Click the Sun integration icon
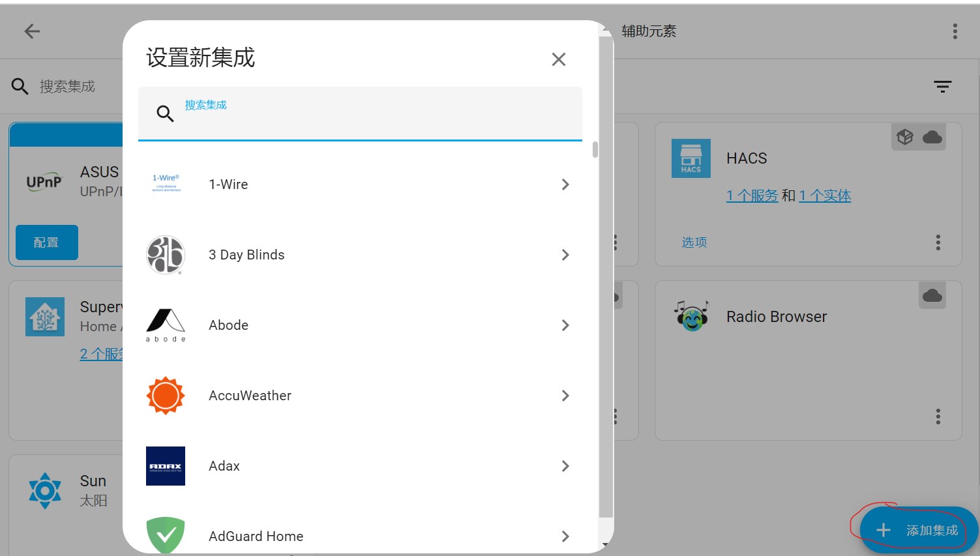The image size is (980, 556). coord(45,491)
